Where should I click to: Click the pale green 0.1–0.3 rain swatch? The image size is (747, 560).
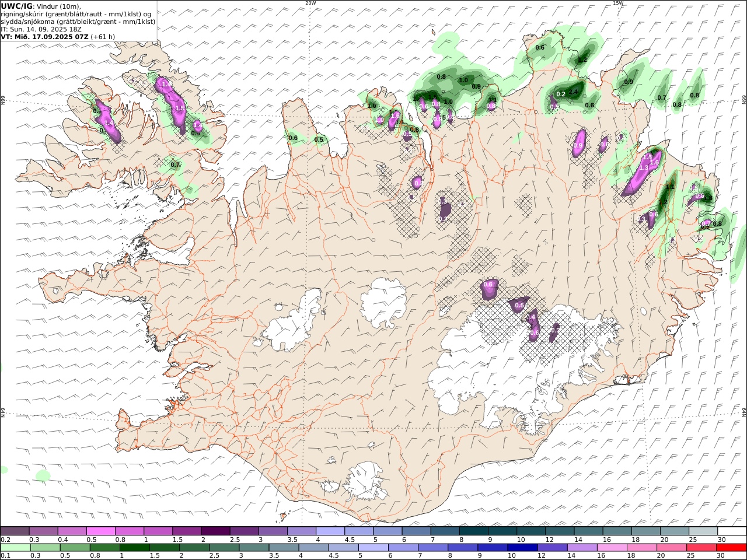[16, 548]
